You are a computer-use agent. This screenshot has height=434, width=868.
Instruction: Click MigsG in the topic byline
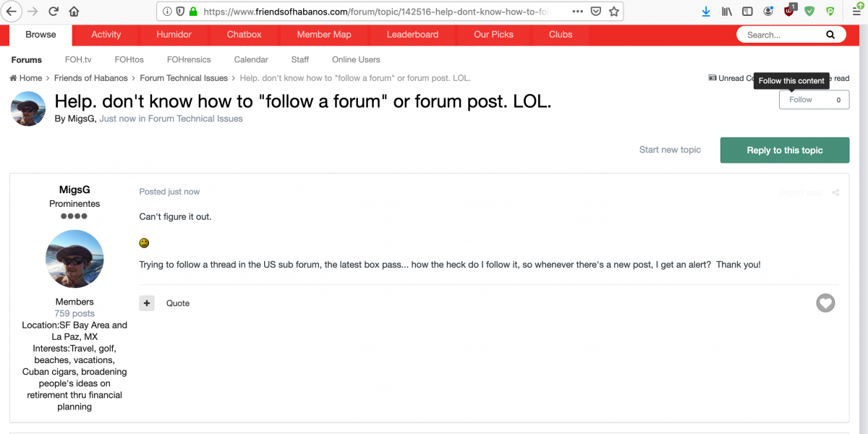80,119
